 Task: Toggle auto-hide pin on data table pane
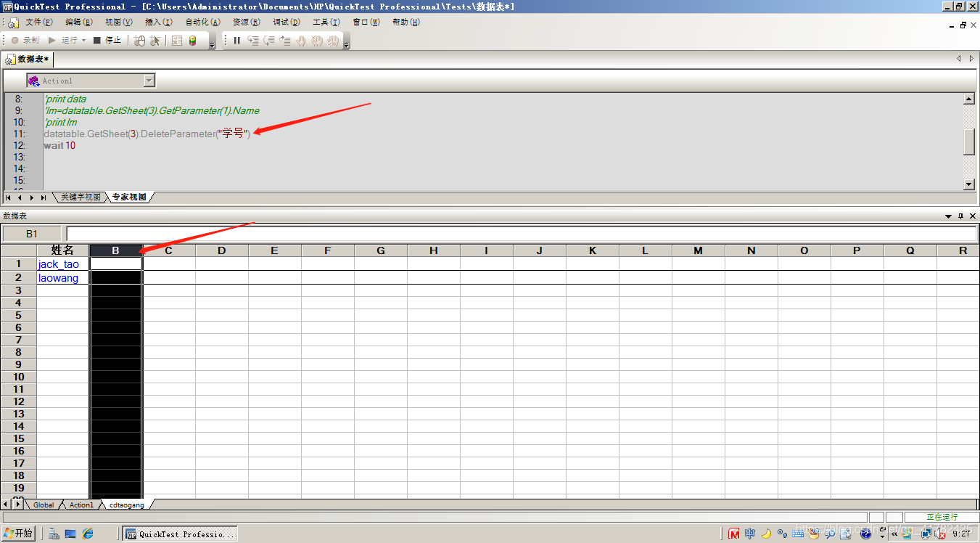click(961, 216)
